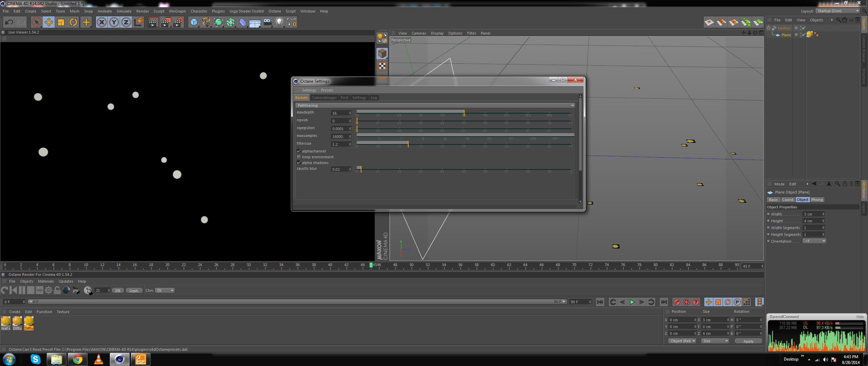Open the Orientation +Y dropdown
Viewport: 868px width, 366px height.
click(814, 241)
